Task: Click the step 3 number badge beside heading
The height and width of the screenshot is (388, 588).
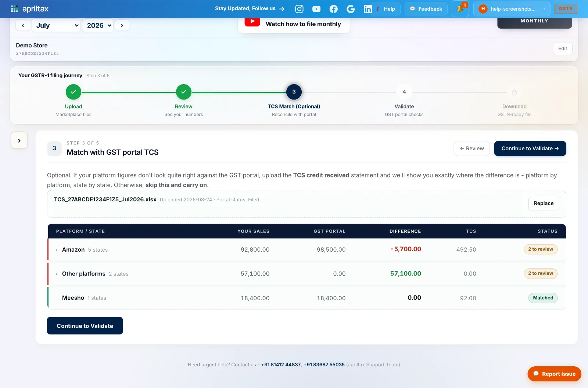Action: pyautogui.click(x=54, y=148)
